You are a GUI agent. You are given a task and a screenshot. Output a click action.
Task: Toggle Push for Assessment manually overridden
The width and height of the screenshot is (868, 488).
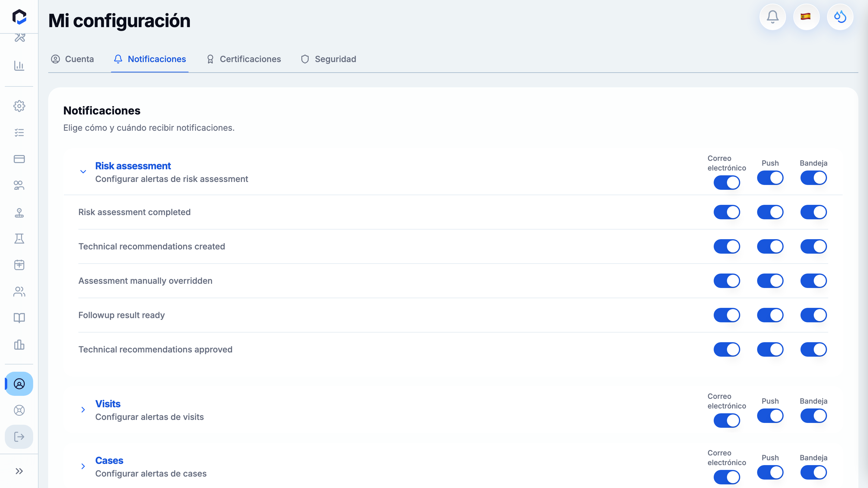pos(770,281)
